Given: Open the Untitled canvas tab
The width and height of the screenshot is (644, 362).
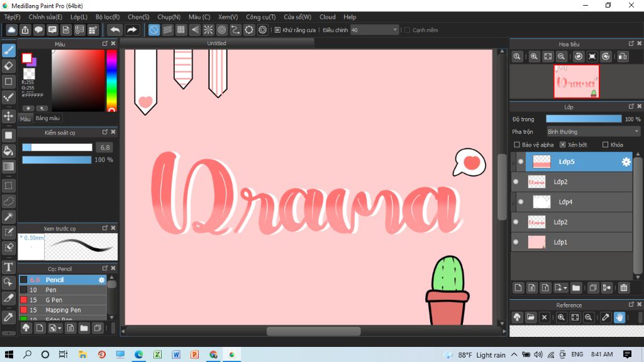Looking at the screenshot, I should point(217,43).
